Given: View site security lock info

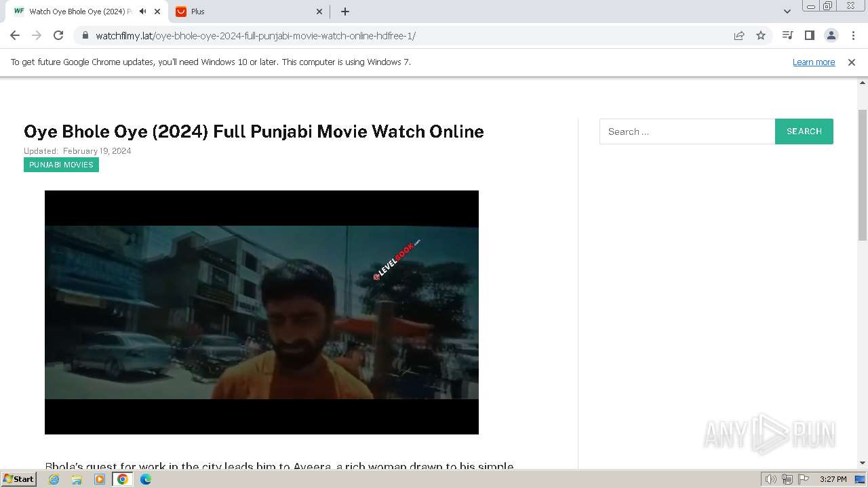Looking at the screenshot, I should tap(85, 35).
